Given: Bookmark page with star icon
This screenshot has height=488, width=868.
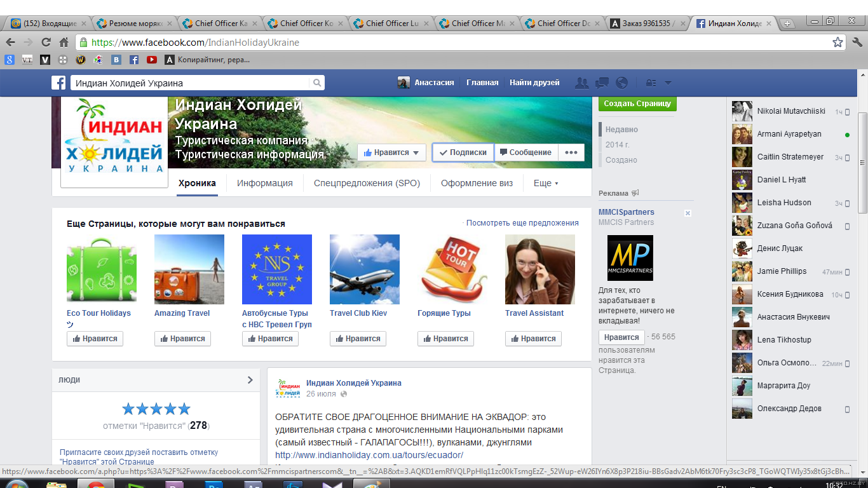Looking at the screenshot, I should tap(838, 43).
